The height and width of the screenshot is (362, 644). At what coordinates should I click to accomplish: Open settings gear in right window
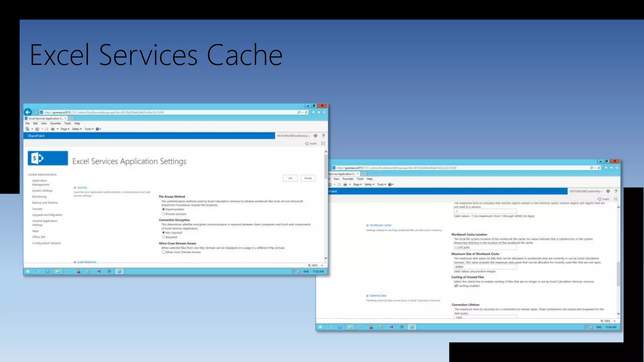608,191
